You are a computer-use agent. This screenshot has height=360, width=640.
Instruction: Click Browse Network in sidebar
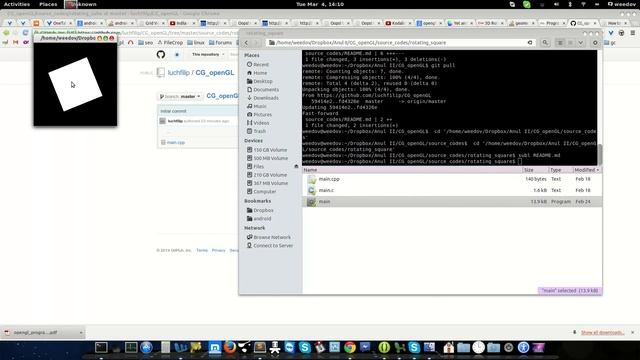269,237
